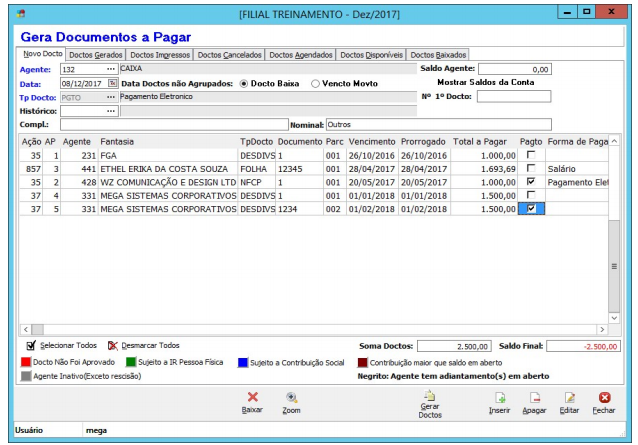The image size is (638, 445).
Task: Click the Saldo Agente field
Action: pos(515,69)
